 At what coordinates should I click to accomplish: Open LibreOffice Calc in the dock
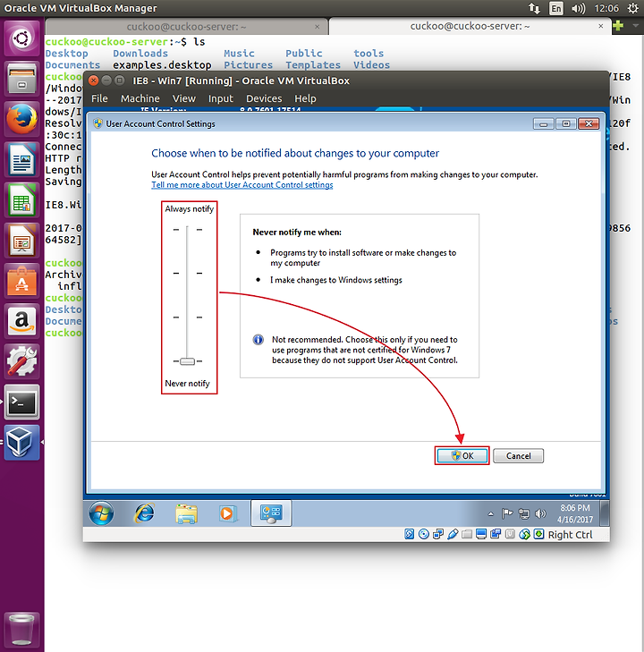(21, 200)
